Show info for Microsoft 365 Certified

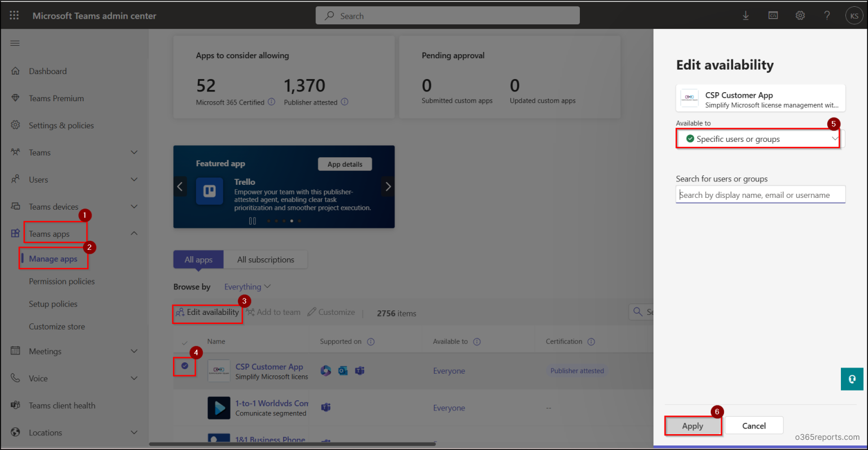pos(271,102)
